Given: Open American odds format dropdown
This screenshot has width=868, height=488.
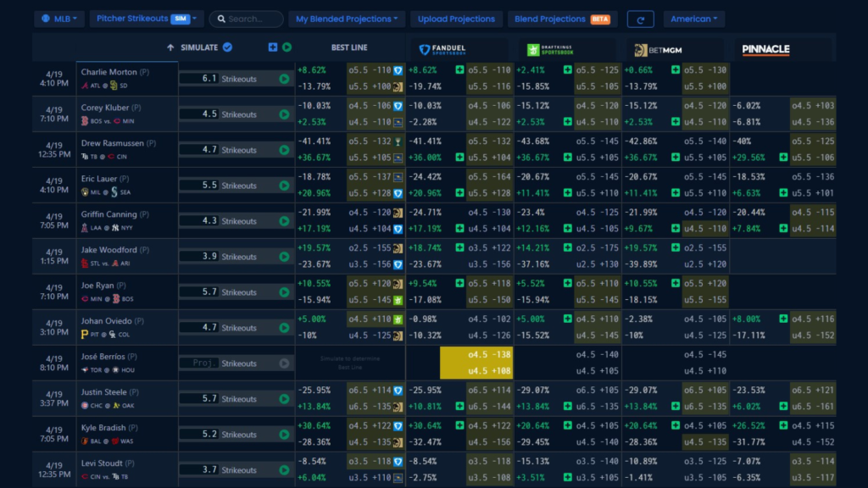Looking at the screenshot, I should pyautogui.click(x=693, y=19).
